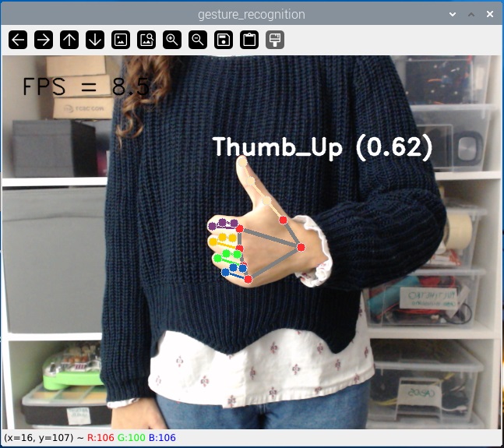Pan the image left with arrow icon
The height and width of the screenshot is (448, 504).
(18, 40)
